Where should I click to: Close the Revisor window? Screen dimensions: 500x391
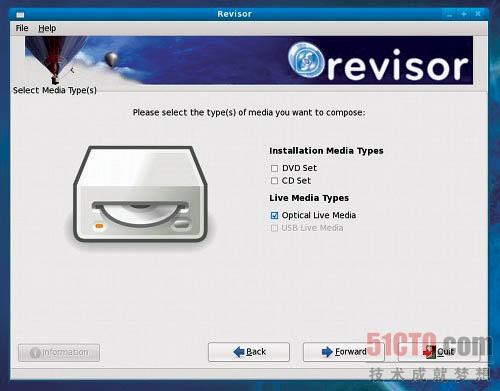pos(478,14)
